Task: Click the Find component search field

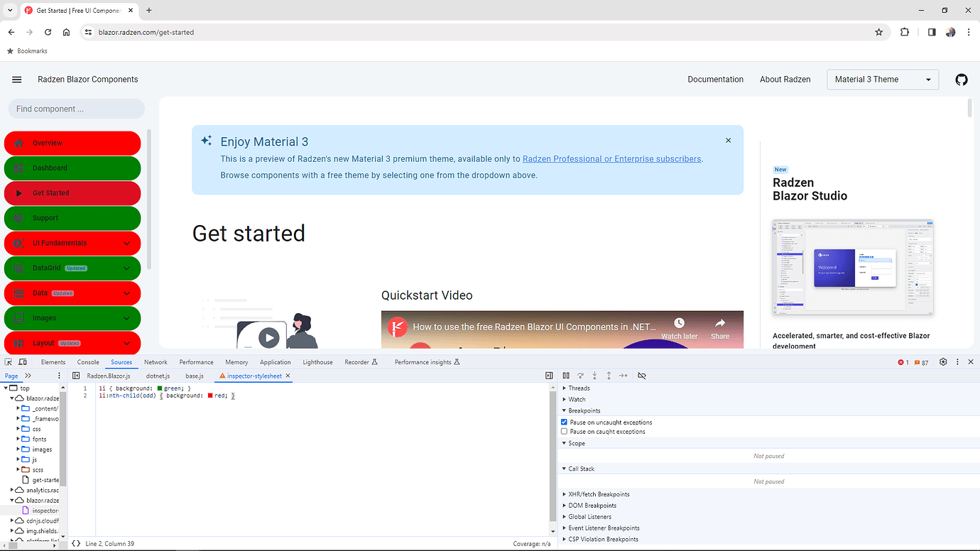Action: point(75,108)
